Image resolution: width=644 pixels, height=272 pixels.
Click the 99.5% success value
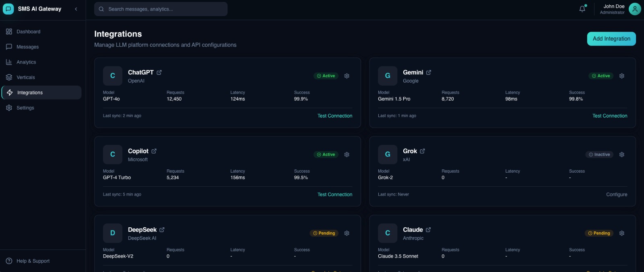click(x=301, y=177)
